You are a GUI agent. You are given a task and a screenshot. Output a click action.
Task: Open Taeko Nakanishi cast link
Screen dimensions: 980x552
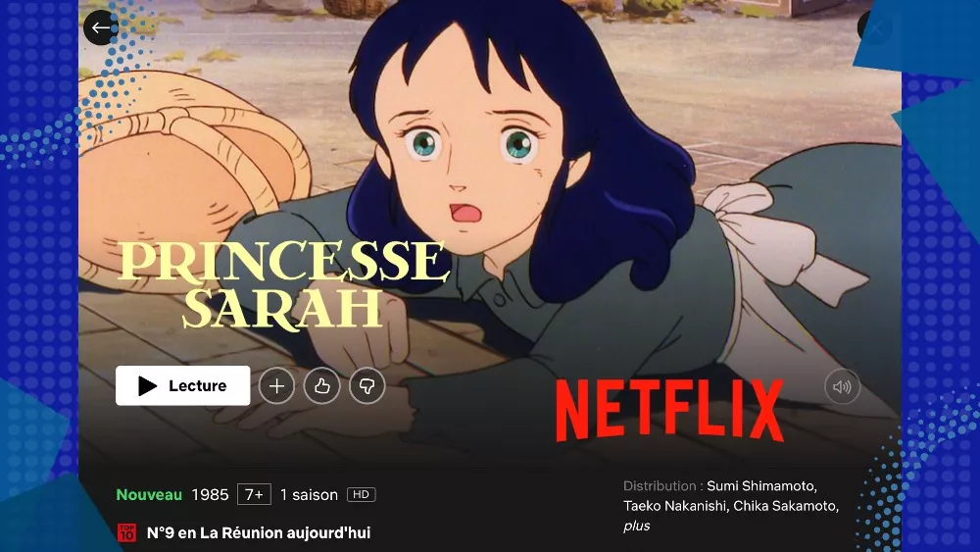coord(675,506)
